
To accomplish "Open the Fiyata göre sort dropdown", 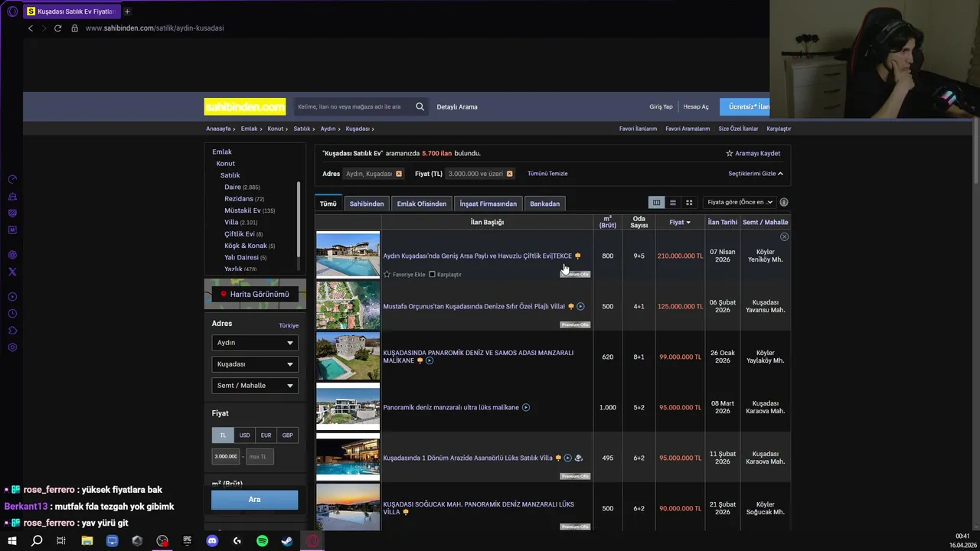I will coord(739,202).
